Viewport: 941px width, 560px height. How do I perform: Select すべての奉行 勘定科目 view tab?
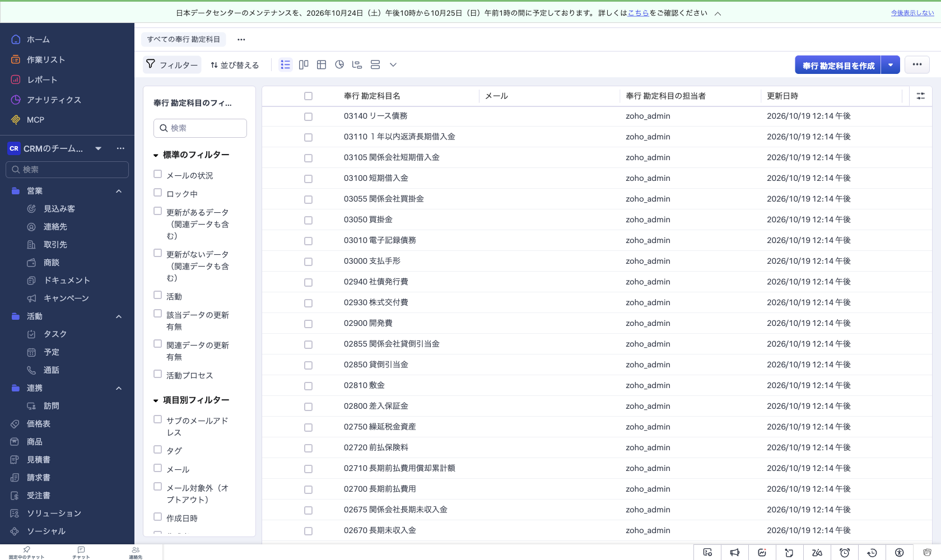click(x=184, y=39)
